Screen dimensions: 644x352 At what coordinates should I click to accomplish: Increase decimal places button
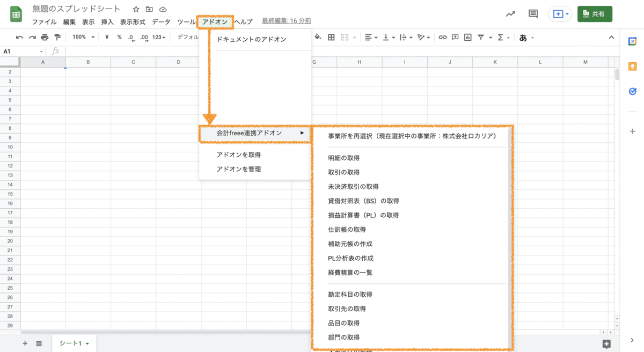[144, 37]
